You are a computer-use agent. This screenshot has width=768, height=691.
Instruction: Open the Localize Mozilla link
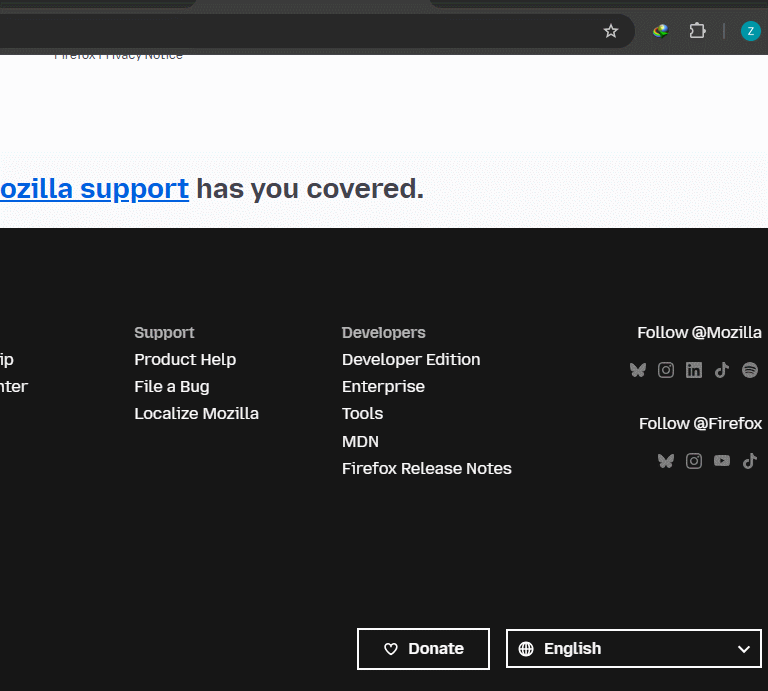196,413
